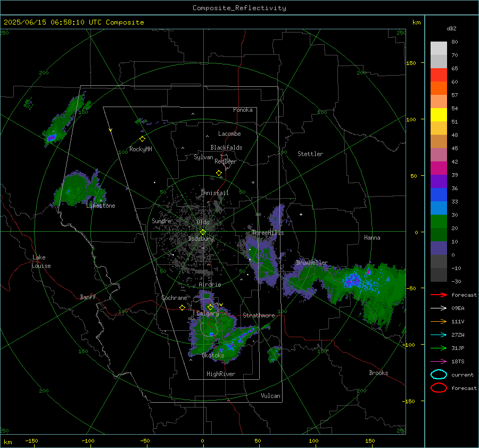
Task: Click the red swatch between 65 and 60 dBZ
Action: (439, 75)
